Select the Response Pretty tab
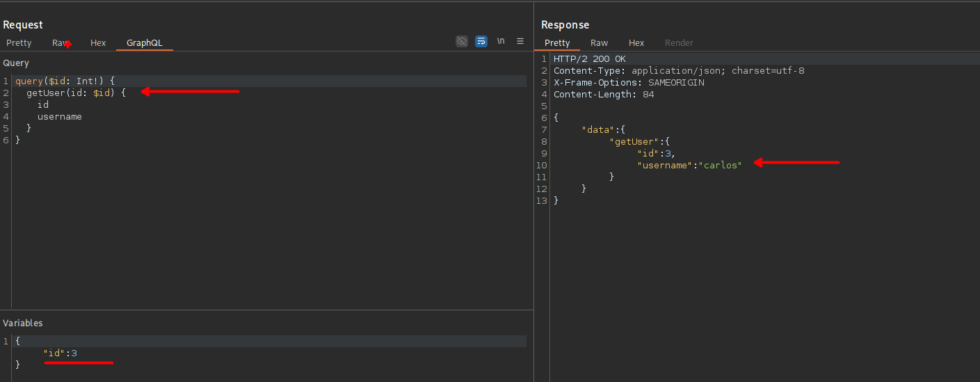The image size is (980, 382). (557, 43)
